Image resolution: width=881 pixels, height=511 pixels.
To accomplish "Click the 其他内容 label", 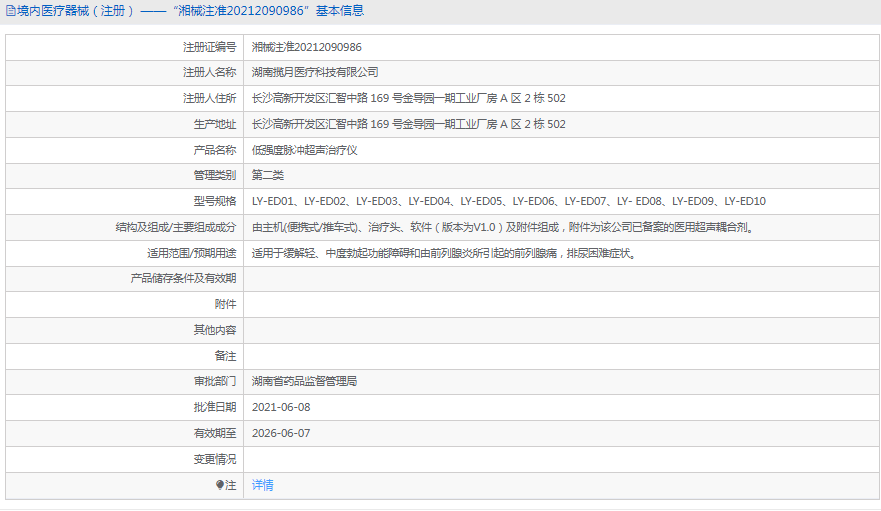I will tap(215, 330).
